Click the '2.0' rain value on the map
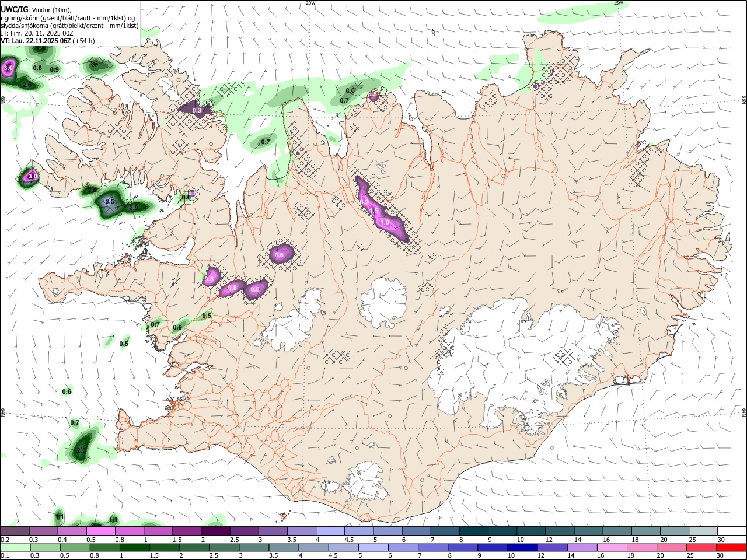Image resolution: width=747 pixels, height=560 pixels. [92, 190]
